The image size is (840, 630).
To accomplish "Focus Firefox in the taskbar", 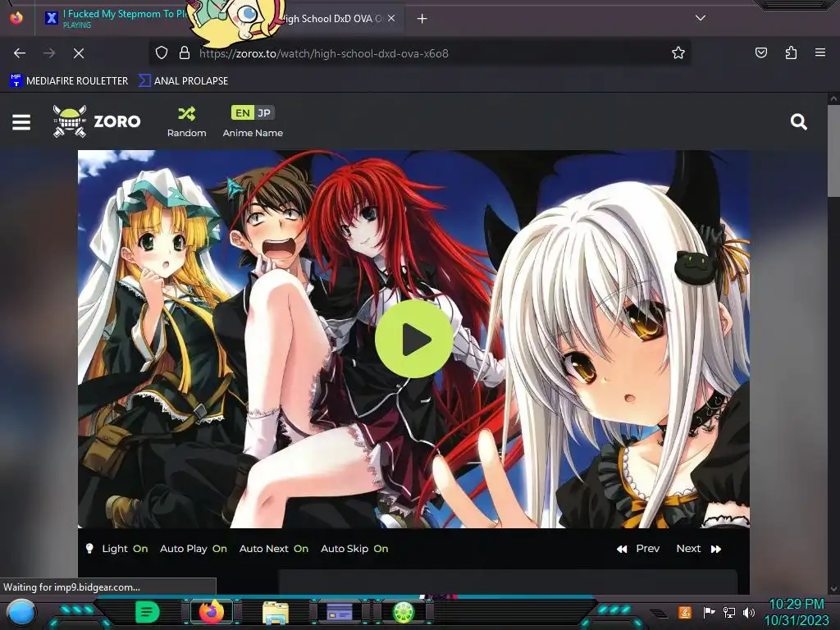I will (x=211, y=612).
